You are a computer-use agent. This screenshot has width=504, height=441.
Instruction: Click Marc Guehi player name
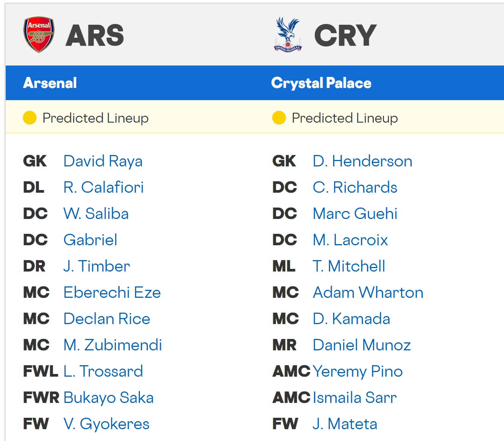pyautogui.click(x=355, y=214)
